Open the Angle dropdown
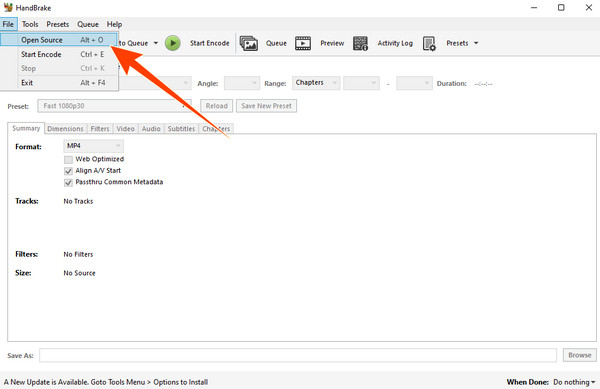600x389 pixels. point(241,83)
